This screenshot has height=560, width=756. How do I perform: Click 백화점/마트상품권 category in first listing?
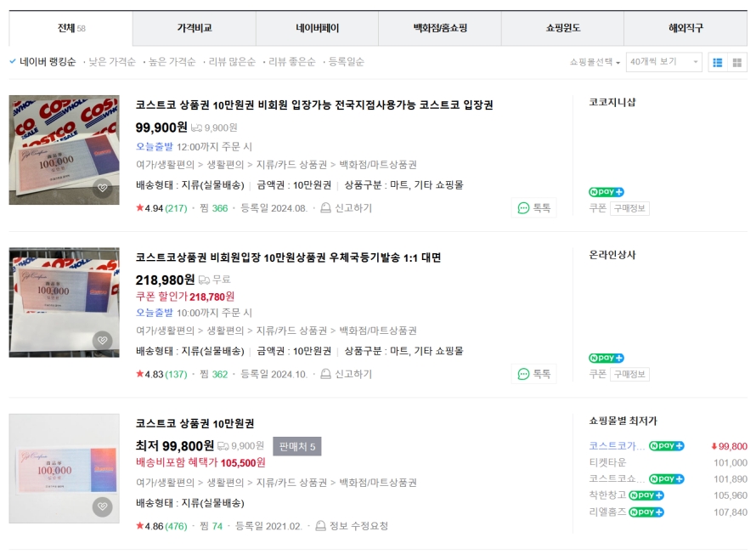[x=378, y=165]
